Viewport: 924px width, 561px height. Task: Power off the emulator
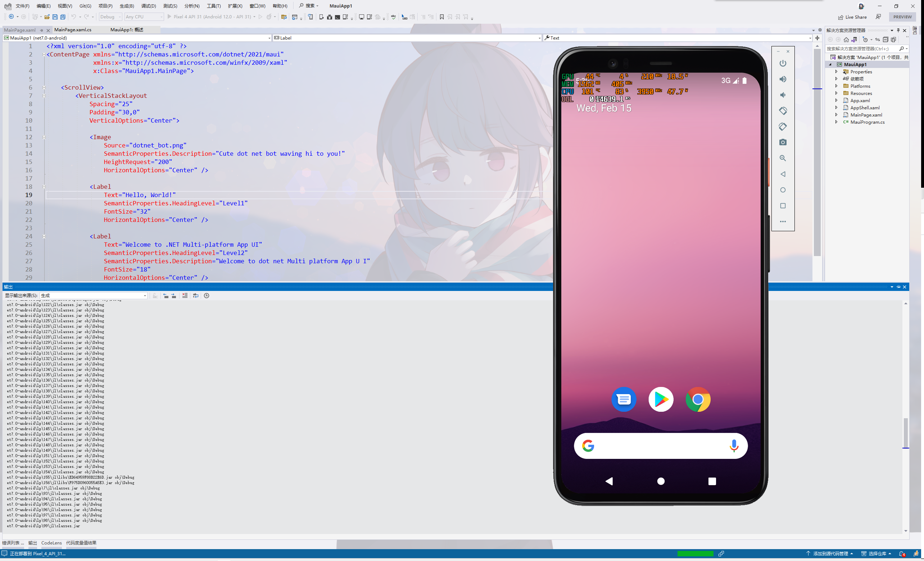(783, 63)
